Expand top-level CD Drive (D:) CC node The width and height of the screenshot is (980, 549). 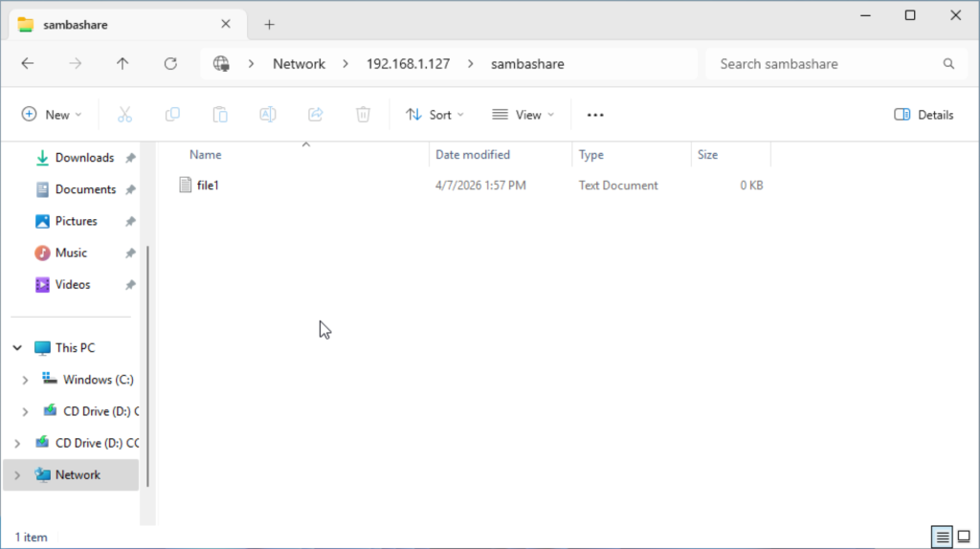pyautogui.click(x=17, y=444)
